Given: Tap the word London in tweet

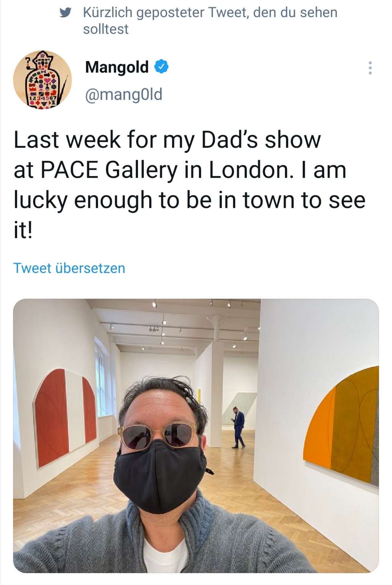Looking at the screenshot, I should click(250, 169).
